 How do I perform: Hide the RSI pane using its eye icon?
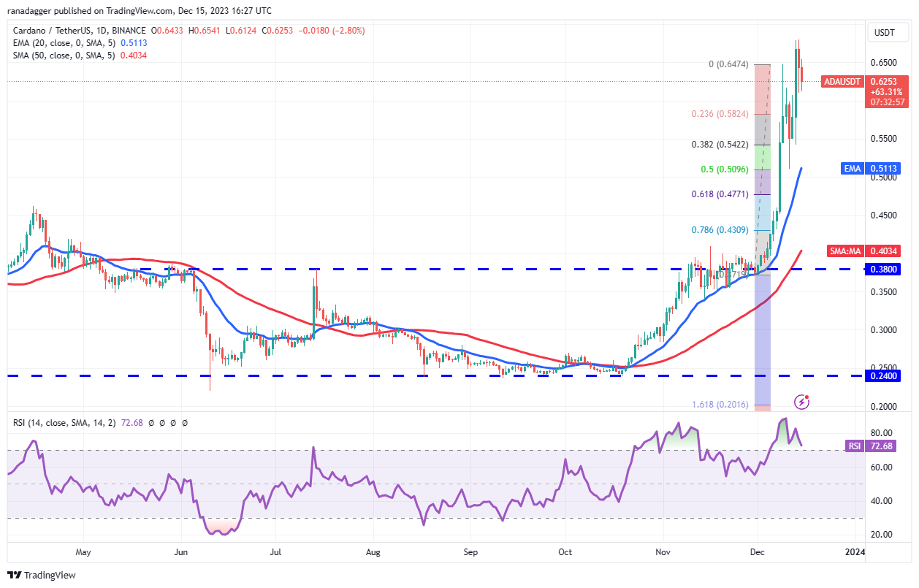pyautogui.click(x=150, y=423)
